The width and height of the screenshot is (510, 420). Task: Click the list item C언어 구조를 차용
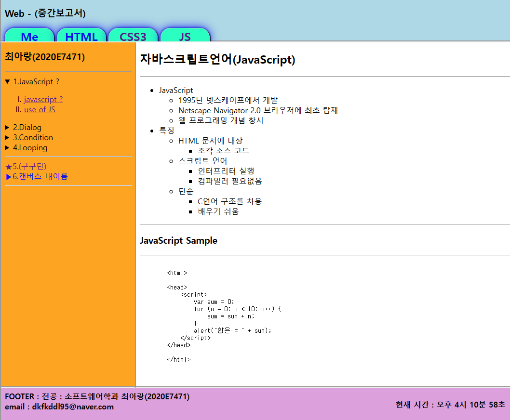(x=229, y=201)
